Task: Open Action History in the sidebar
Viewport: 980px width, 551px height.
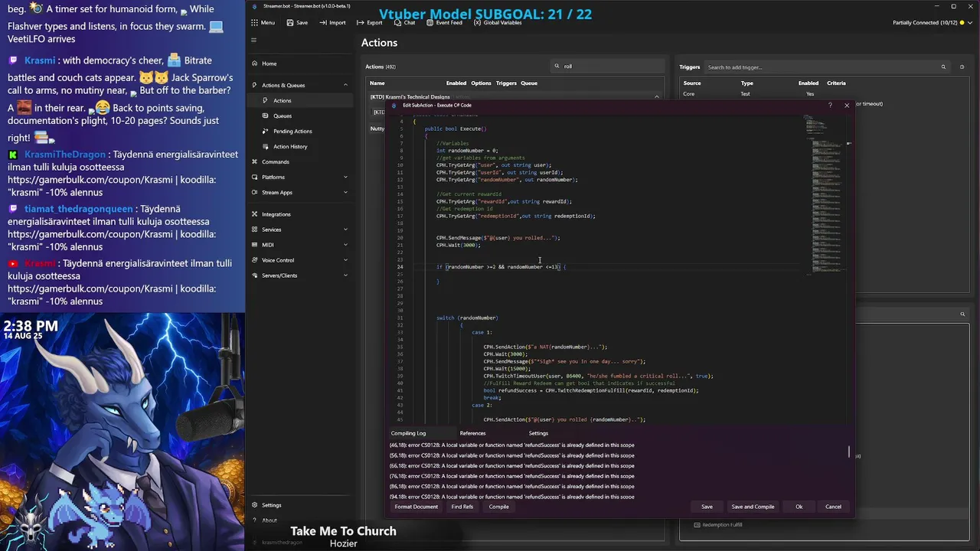Action: 289,146
